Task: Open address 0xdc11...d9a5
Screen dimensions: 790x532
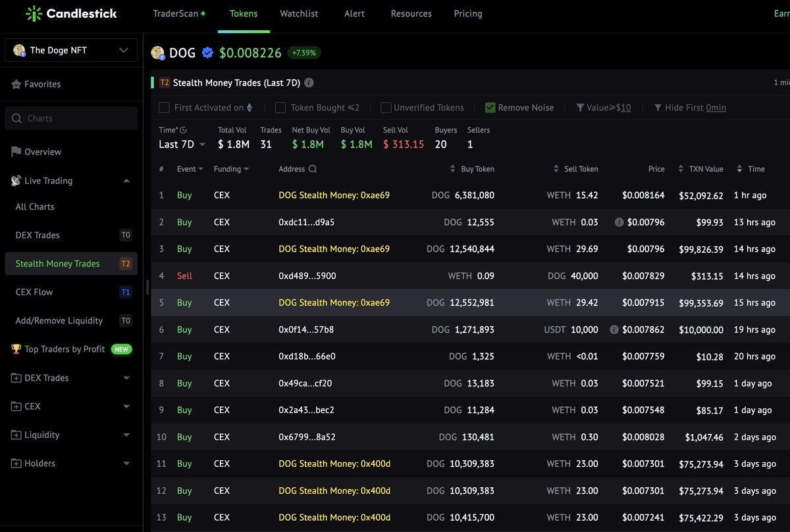Action: [x=306, y=223]
